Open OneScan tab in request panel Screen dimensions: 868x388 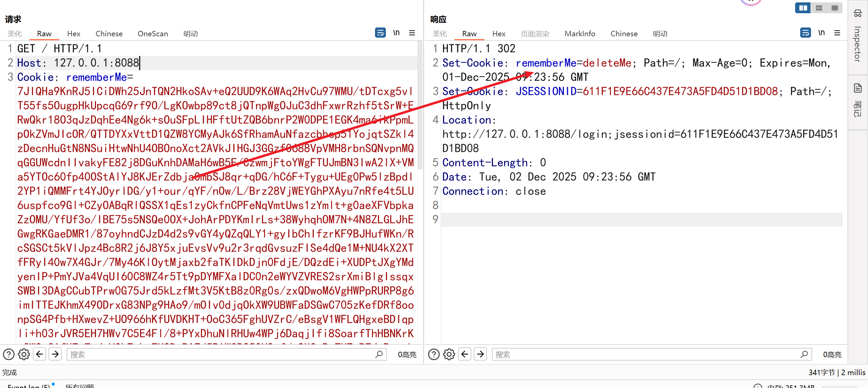click(x=153, y=34)
